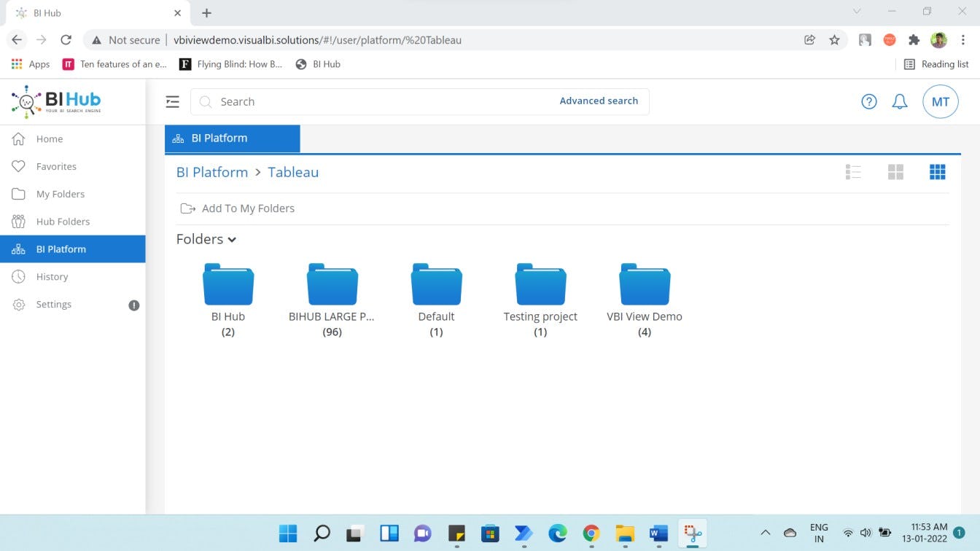The height and width of the screenshot is (551, 980).
Task: Click the Advanced search link
Action: [x=599, y=101]
